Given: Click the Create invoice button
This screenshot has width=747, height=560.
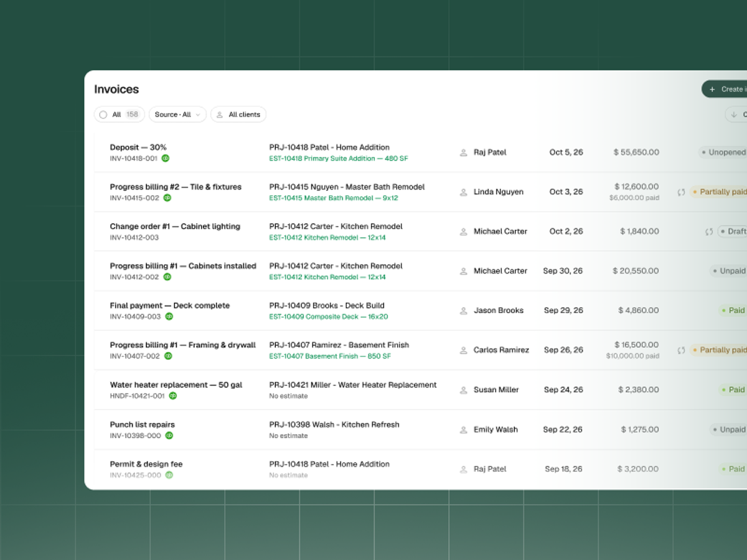Looking at the screenshot, I should click(x=725, y=89).
